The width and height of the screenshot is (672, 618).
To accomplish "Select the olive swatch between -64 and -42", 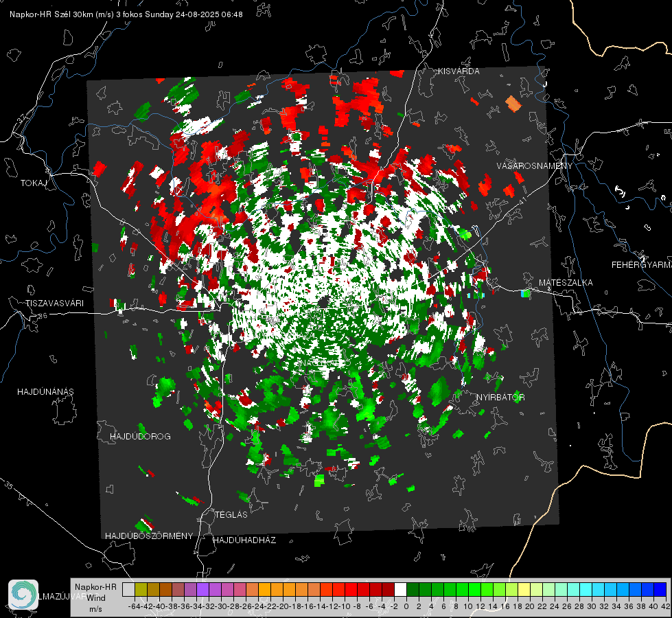I will pyautogui.click(x=141, y=590).
